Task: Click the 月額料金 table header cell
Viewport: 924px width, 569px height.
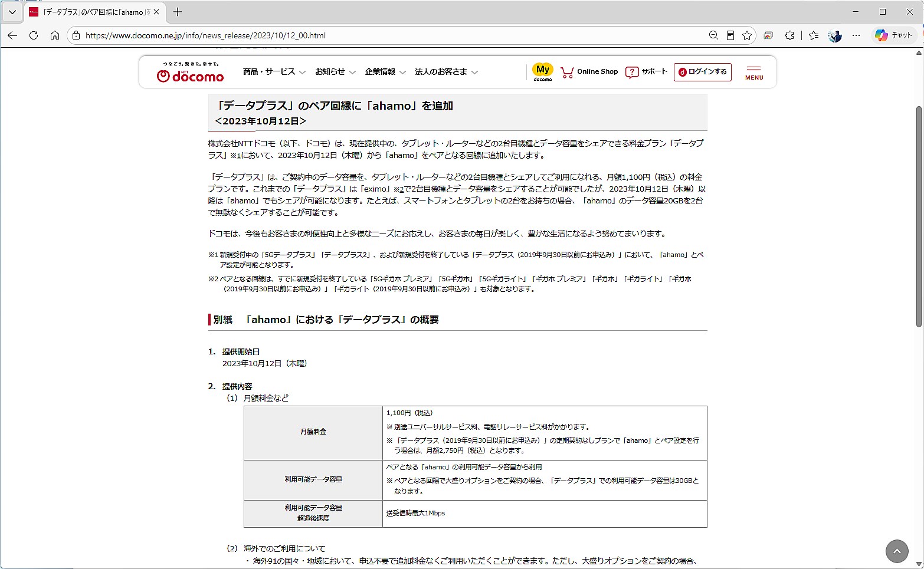Action: (x=313, y=432)
